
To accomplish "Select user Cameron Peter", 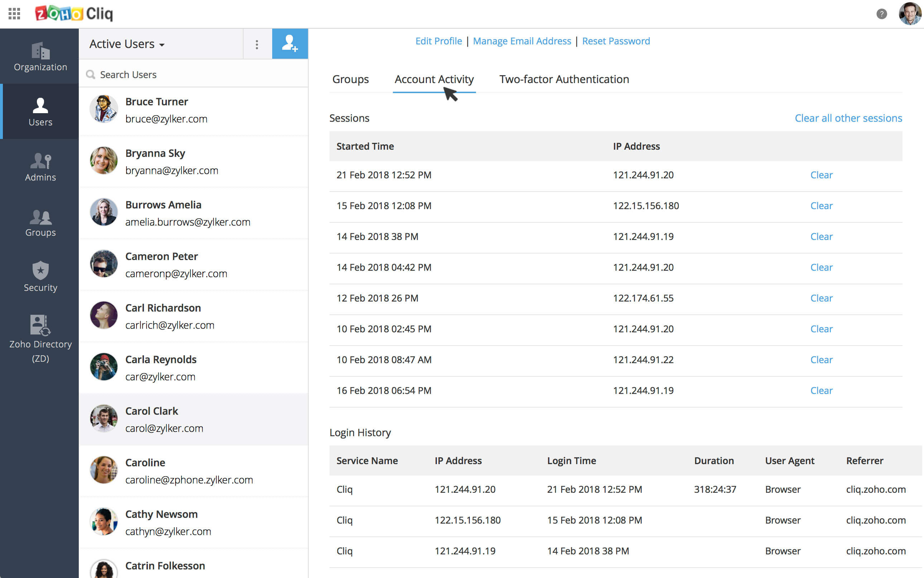I will [193, 265].
